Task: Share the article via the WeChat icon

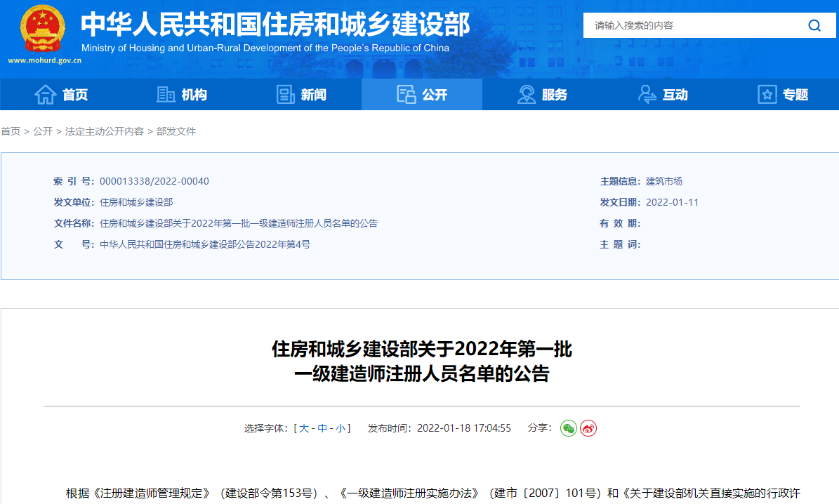Action: coord(568,428)
